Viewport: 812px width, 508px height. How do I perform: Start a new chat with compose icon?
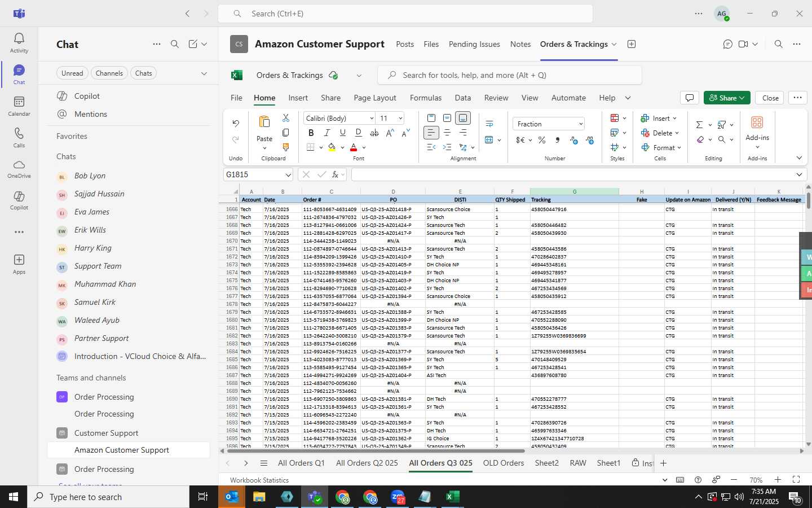click(193, 44)
